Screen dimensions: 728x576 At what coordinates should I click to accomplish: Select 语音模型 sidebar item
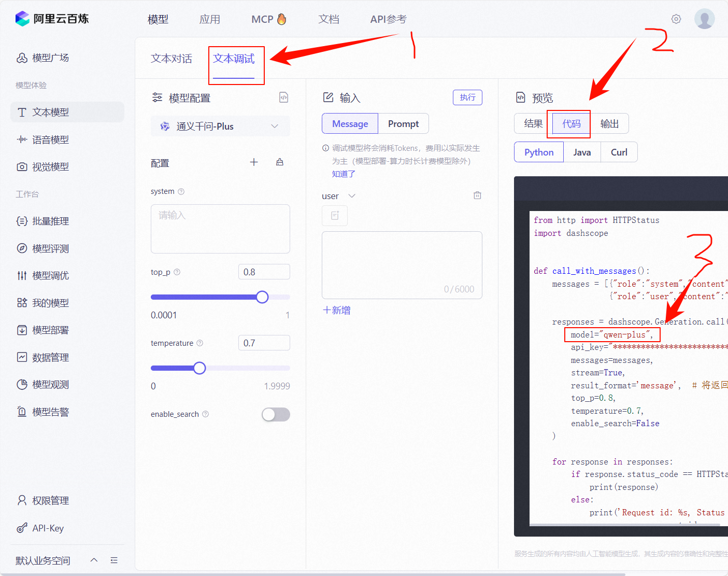pyautogui.click(x=67, y=139)
